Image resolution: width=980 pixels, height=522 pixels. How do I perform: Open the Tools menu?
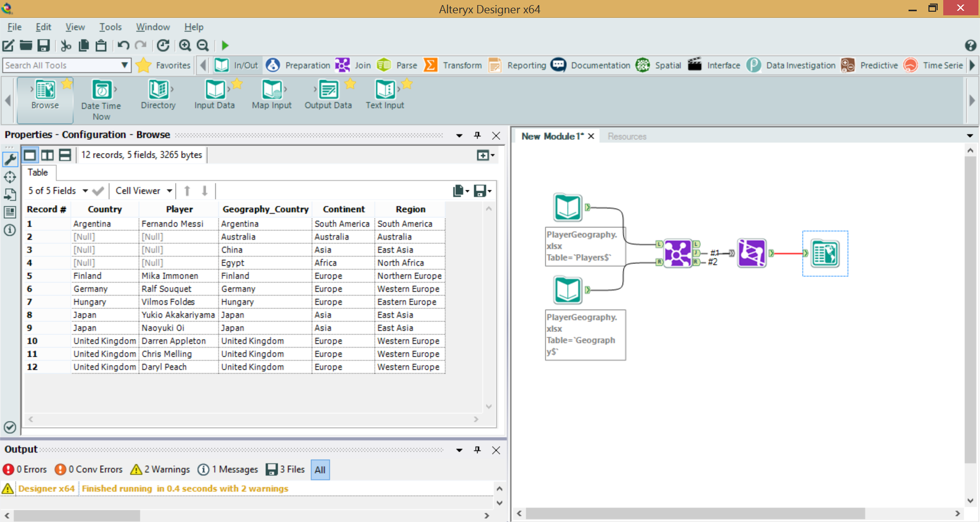pos(110,27)
